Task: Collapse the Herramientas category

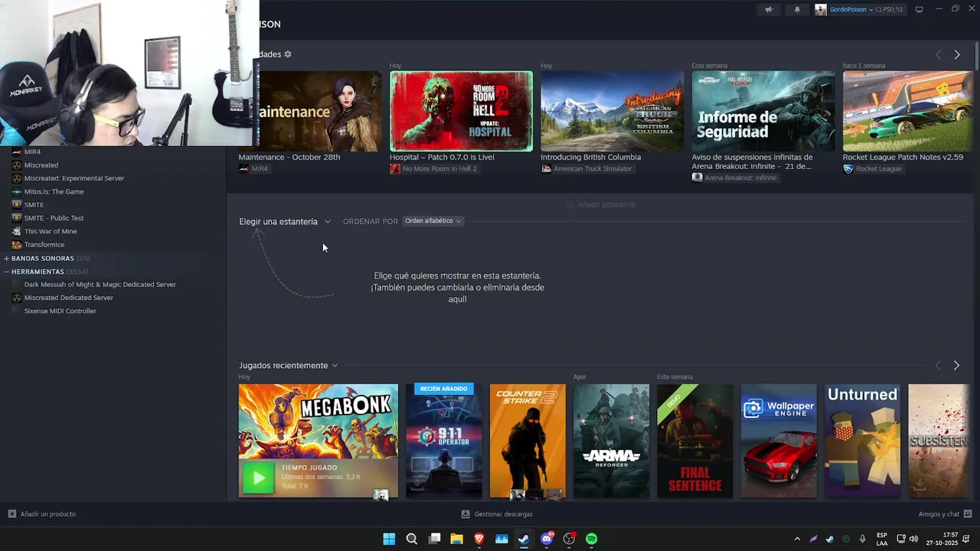Action: tap(6, 272)
